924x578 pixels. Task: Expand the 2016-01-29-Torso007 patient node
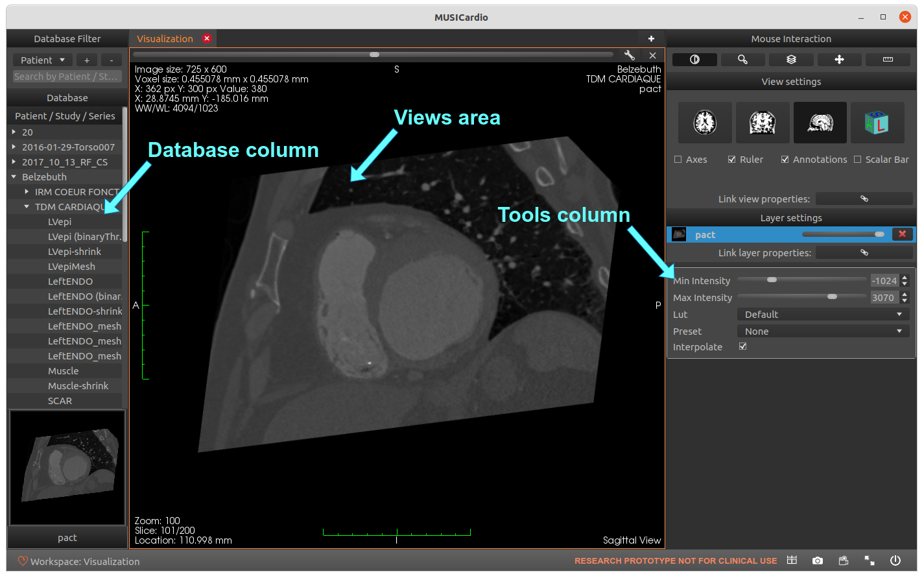[14, 147]
